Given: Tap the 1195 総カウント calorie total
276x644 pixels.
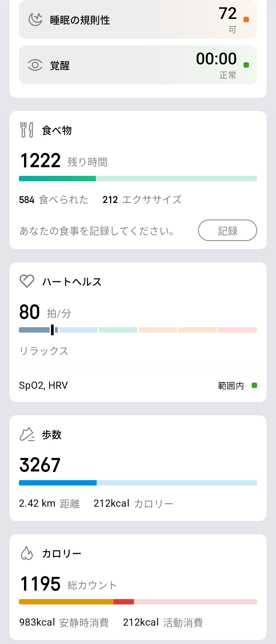Looking at the screenshot, I should (x=68, y=584).
